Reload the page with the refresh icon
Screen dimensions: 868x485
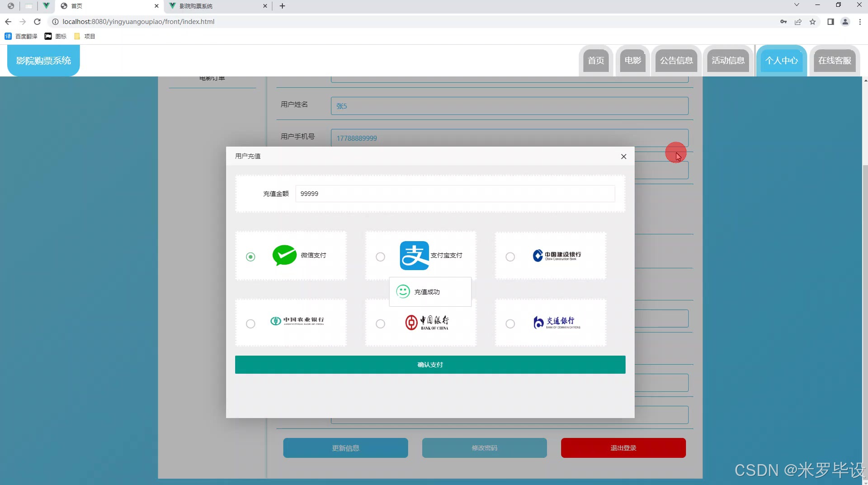38,22
